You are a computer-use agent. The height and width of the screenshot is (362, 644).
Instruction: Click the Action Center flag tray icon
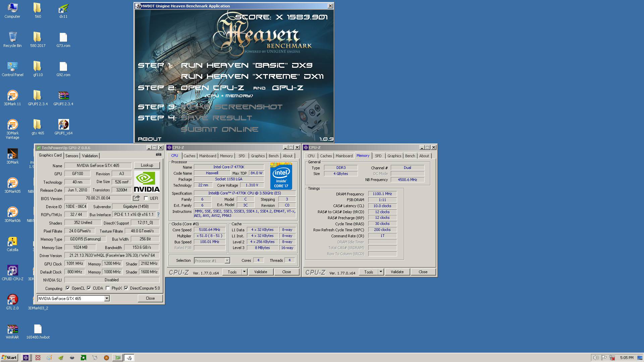(604, 358)
